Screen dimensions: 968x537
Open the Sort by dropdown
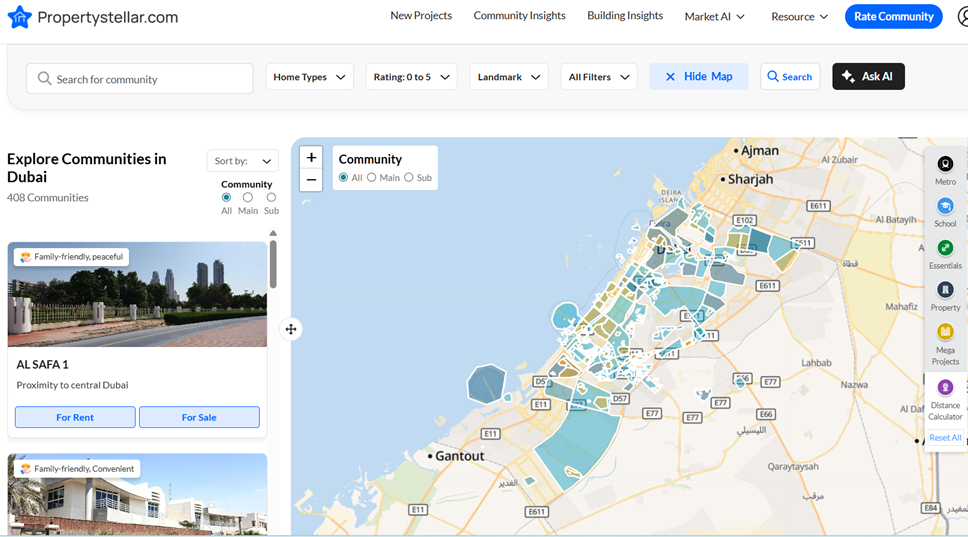coord(243,161)
